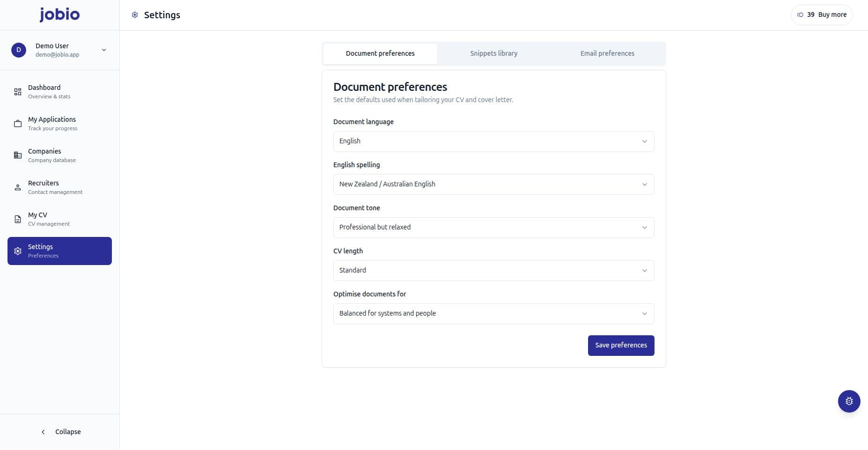Click the My Applications briefcase icon
Screen dimensions: 868x450
coord(18,124)
